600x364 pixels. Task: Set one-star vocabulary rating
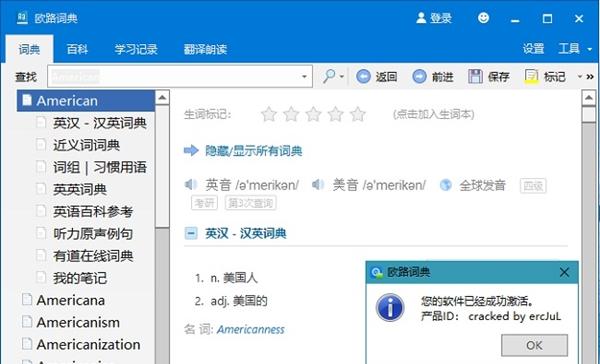[x=269, y=114]
